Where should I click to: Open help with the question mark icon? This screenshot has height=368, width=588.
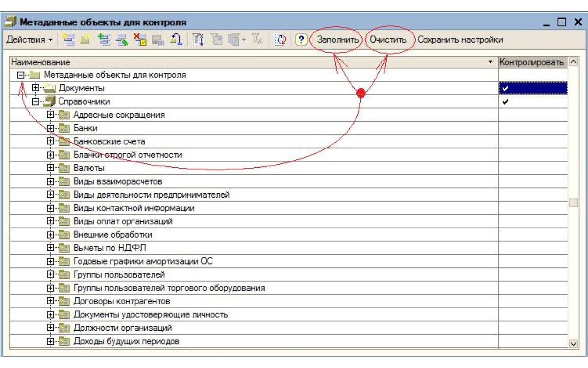[x=301, y=40]
